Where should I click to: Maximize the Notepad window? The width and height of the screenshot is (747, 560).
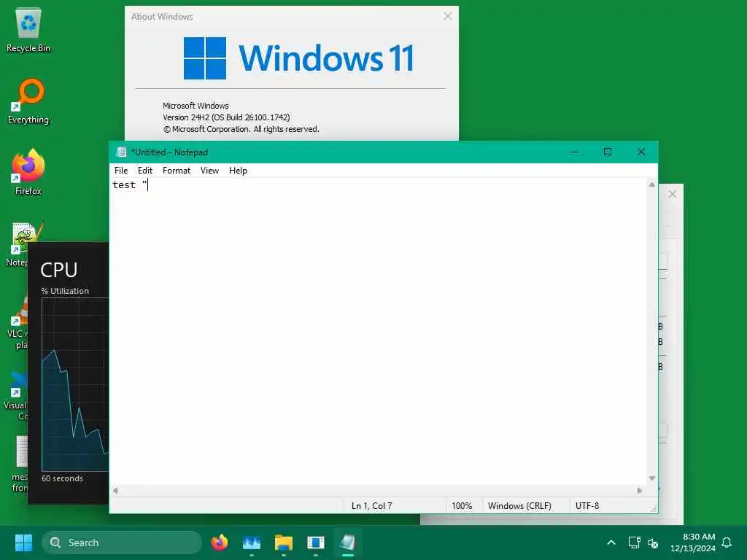[x=608, y=152]
